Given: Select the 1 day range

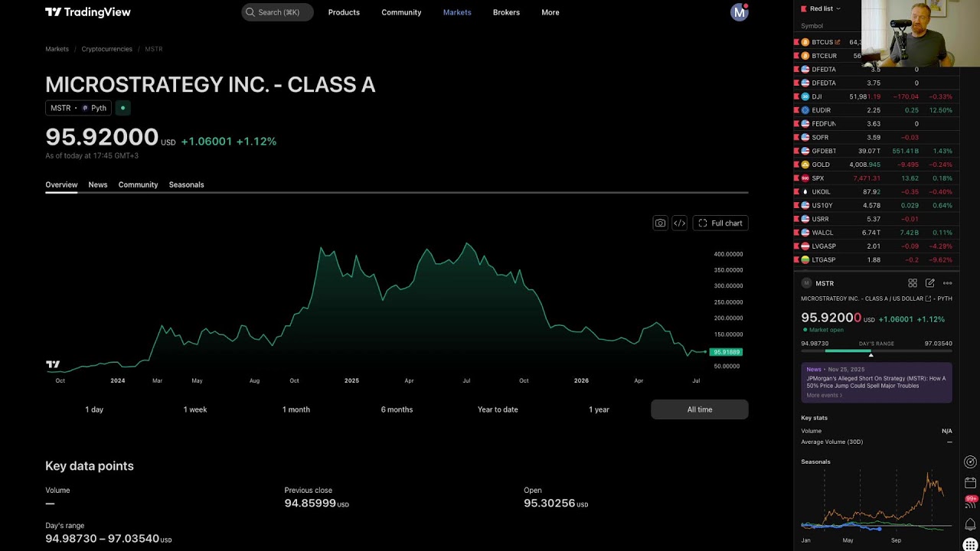Looking at the screenshot, I should point(94,409).
